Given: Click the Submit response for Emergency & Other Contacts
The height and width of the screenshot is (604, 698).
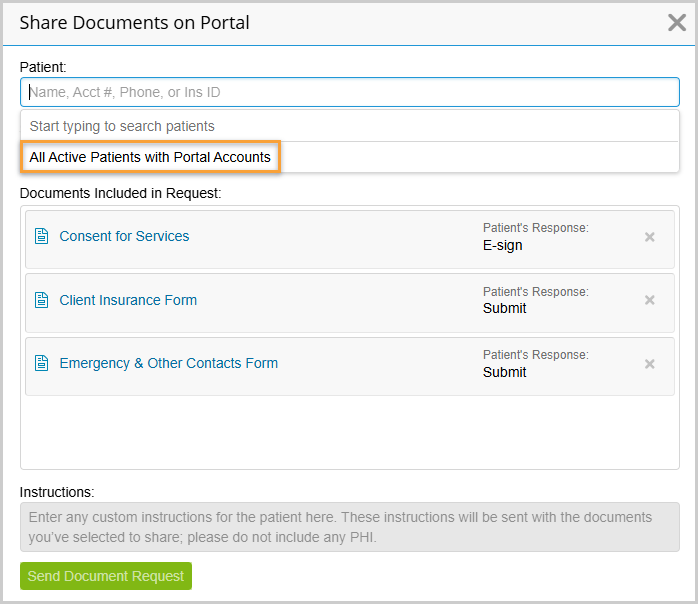Looking at the screenshot, I should 504,372.
